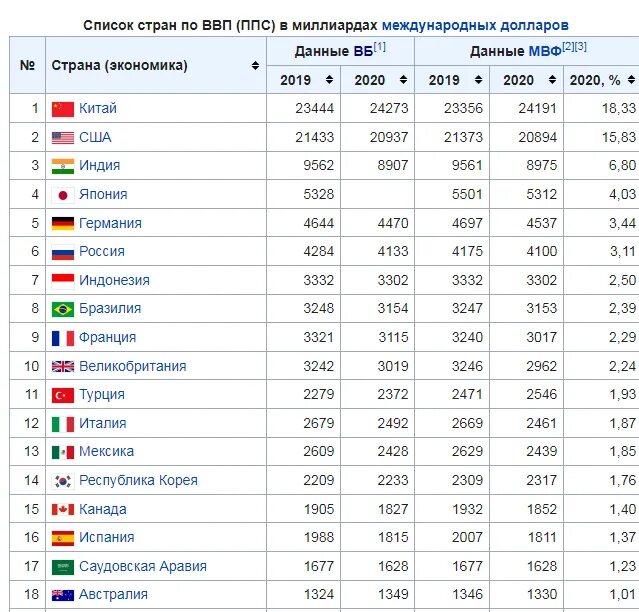The height and width of the screenshot is (612, 639).
Task: Open the ВБ link in header
Action: [363, 51]
